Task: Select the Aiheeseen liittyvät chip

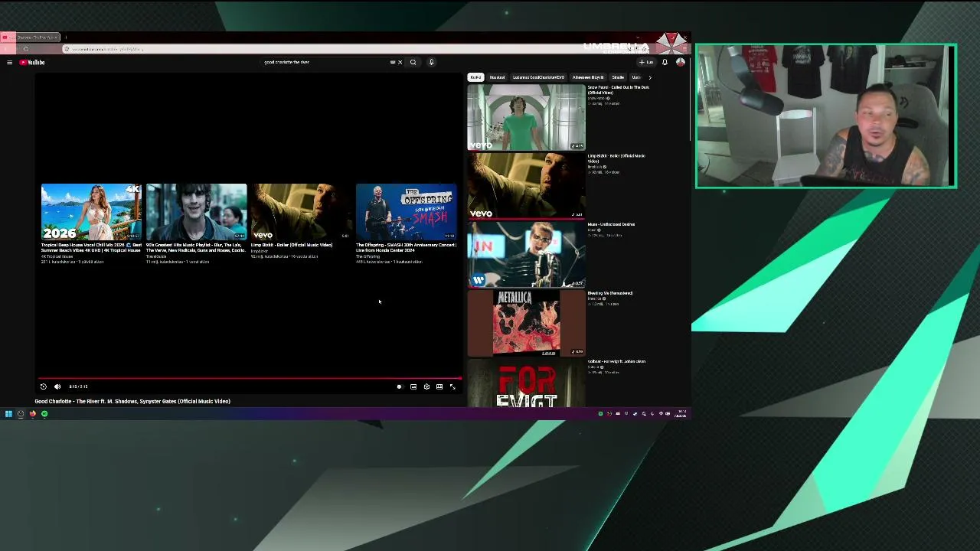Action: coord(588,77)
